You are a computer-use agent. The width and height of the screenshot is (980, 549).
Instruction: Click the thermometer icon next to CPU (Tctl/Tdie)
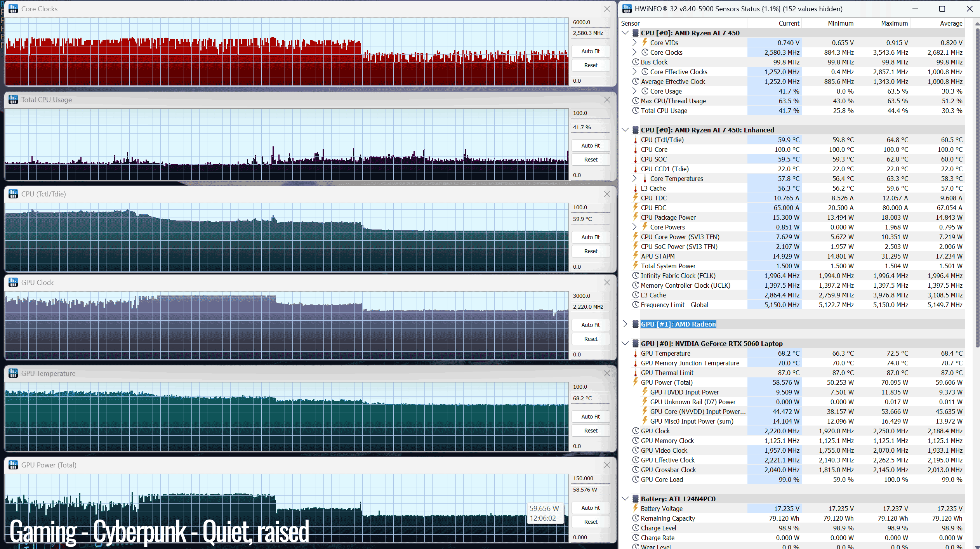pos(636,140)
